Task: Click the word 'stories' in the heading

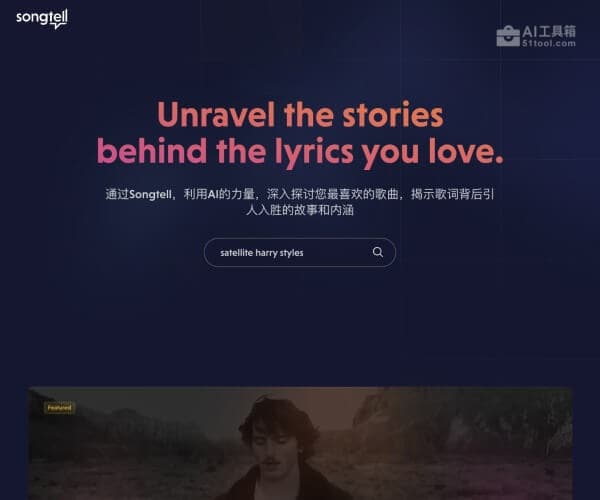Action: [393, 114]
